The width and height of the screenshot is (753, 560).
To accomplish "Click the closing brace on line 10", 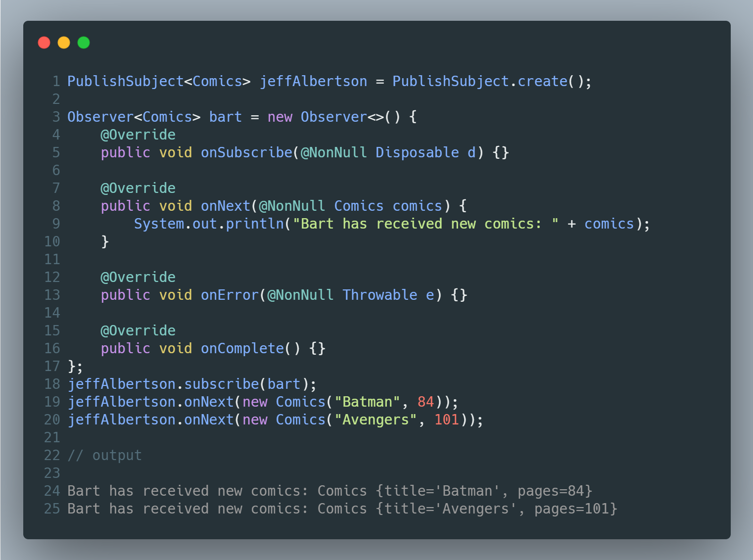I will click(105, 241).
